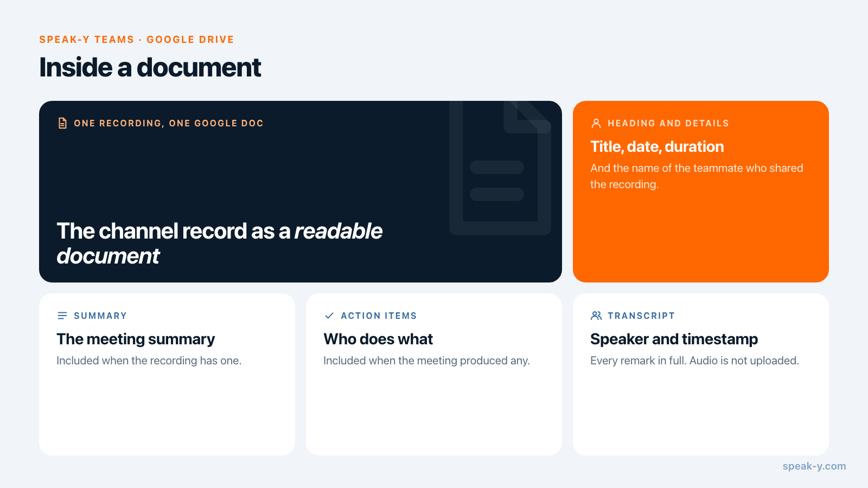
Task: Click 'Every remark in full. Audio is not uploaded.'
Action: (694, 361)
